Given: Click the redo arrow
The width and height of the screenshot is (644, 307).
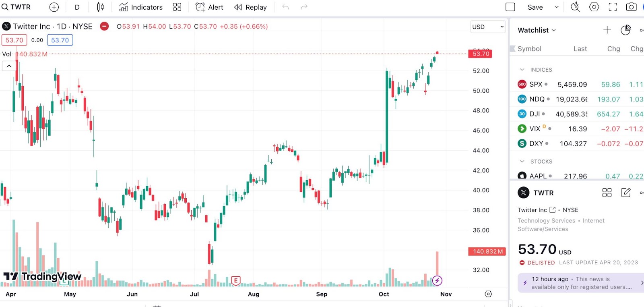Looking at the screenshot, I should pyautogui.click(x=304, y=7).
